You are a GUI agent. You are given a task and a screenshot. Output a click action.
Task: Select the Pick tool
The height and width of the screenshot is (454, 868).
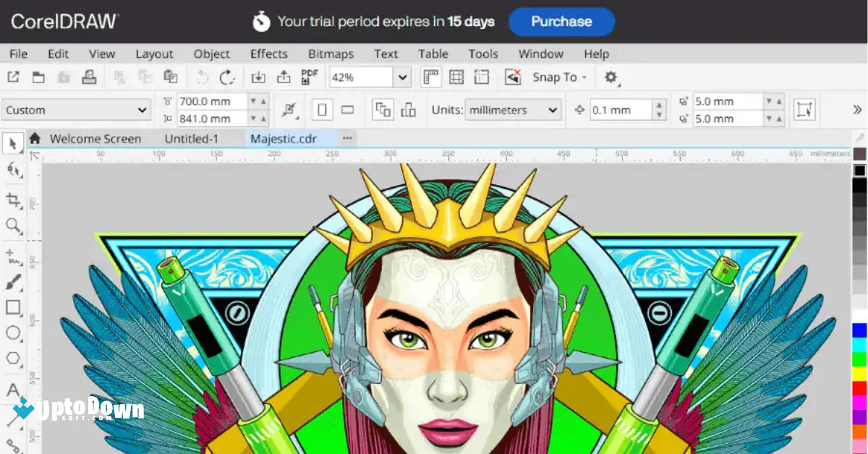[12, 143]
